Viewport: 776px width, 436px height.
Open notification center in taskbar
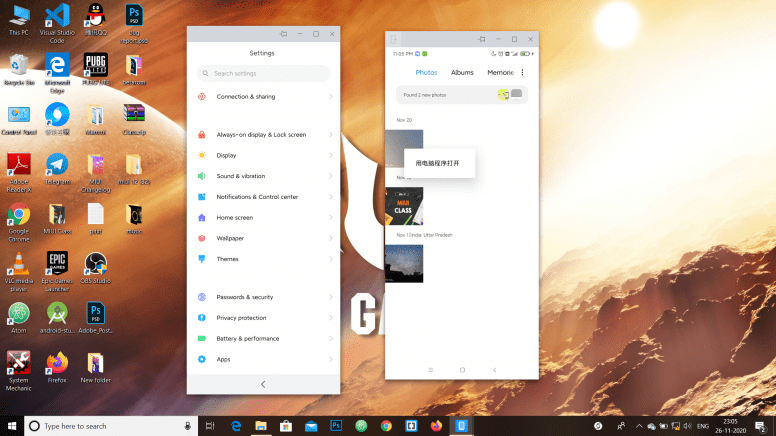pos(761,426)
